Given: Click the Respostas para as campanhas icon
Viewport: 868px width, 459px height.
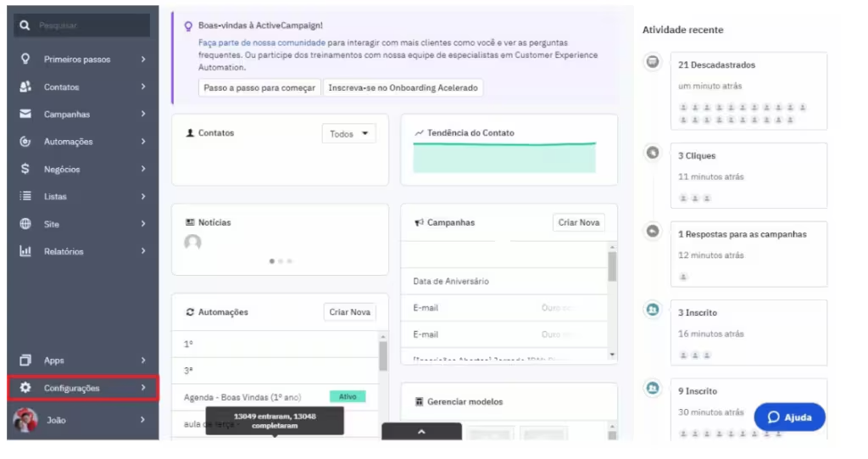Looking at the screenshot, I should pyautogui.click(x=653, y=231).
